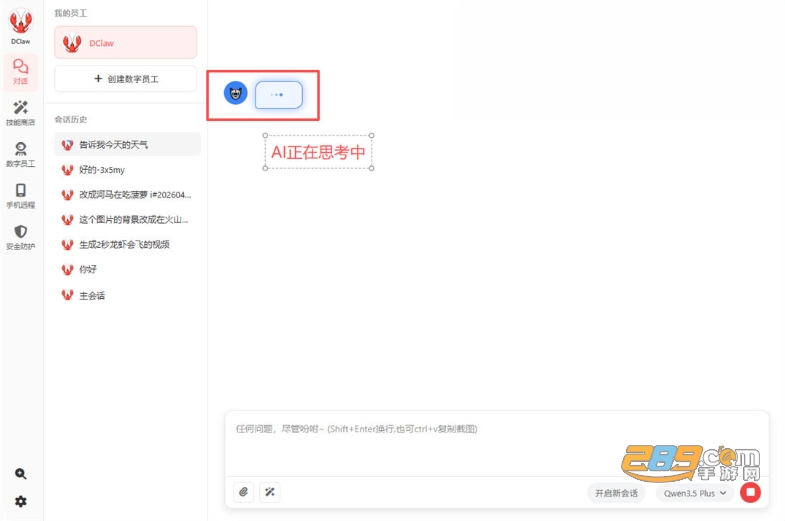Viewport: 785px width, 521px height.
Task: Open conversation 告诉我今天的天气
Action: point(128,145)
